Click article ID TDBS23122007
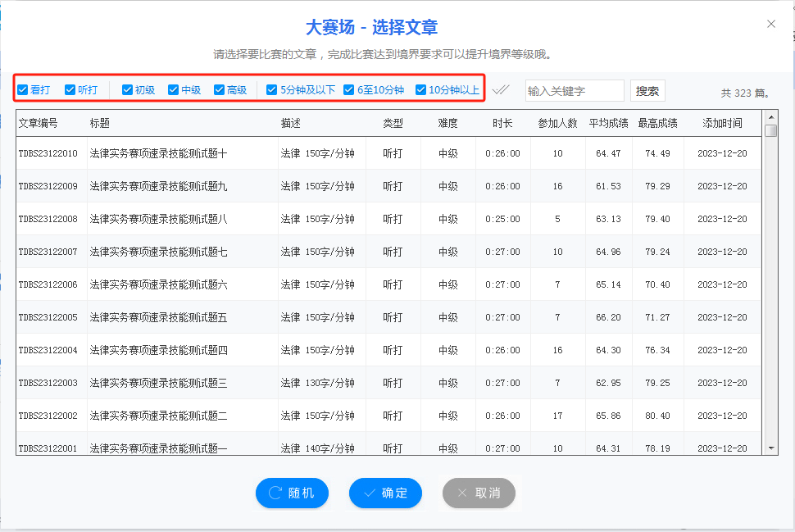The height and width of the screenshot is (532, 795). [48, 252]
